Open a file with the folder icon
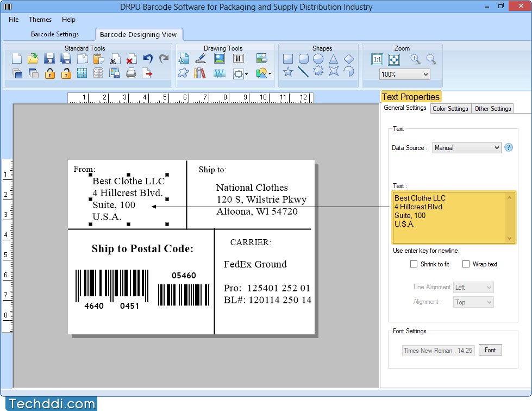This screenshot has width=532, height=411. pyautogui.click(x=33, y=59)
